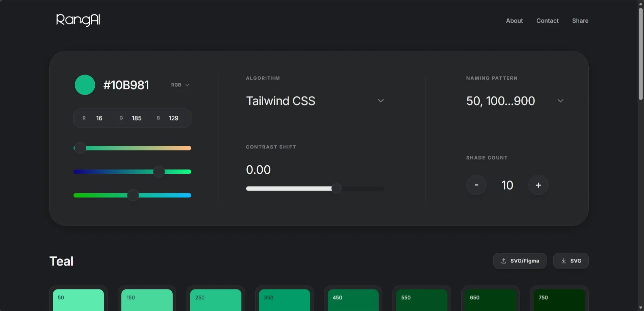Select the 50 shade swatch
This screenshot has width=644, height=311.
coord(78,300)
